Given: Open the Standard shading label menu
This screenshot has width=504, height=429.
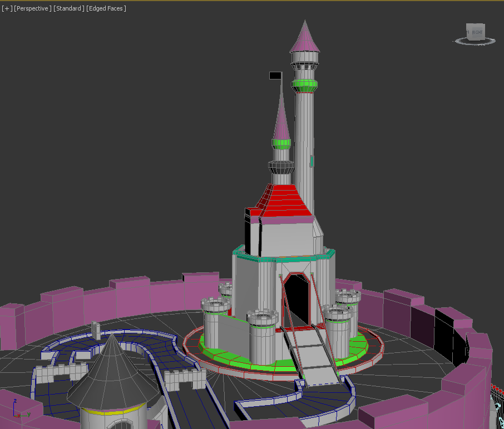Looking at the screenshot, I should point(69,8).
